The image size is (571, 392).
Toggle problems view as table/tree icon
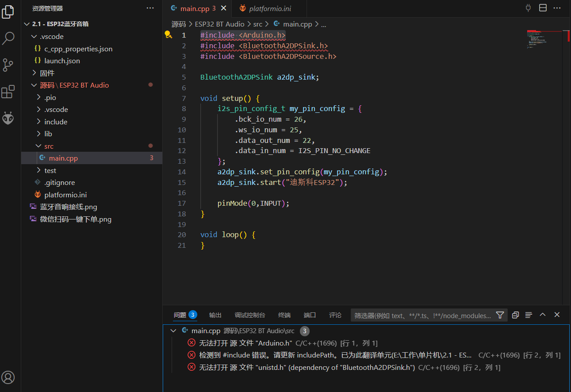529,315
